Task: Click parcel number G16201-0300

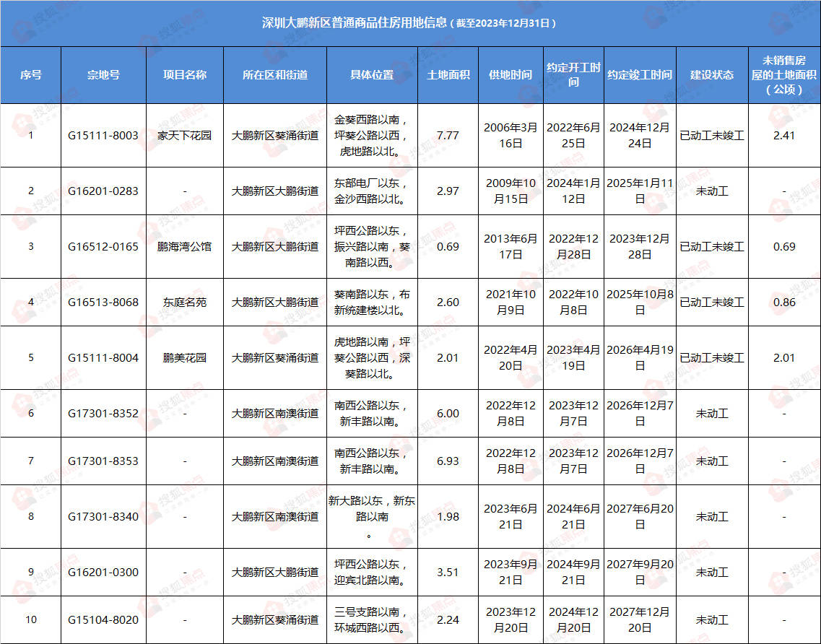Action: pos(103,573)
